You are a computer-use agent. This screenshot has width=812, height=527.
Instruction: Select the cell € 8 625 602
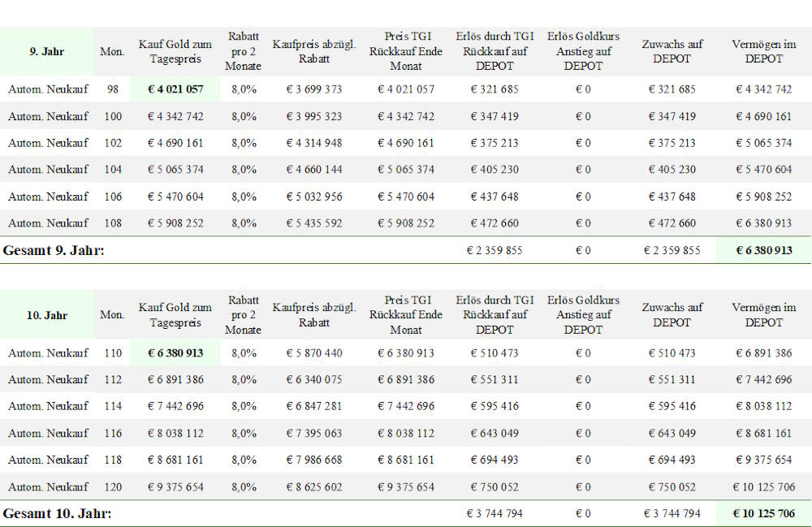[x=313, y=486]
